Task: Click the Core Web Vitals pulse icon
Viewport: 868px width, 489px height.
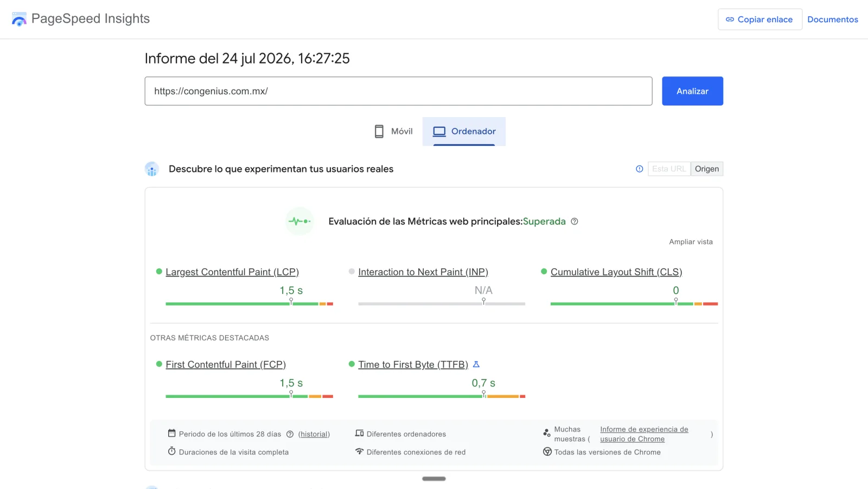Action: (299, 221)
